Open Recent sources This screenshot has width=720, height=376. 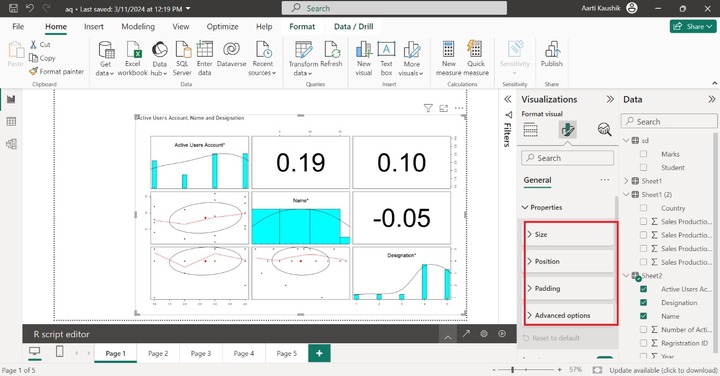tap(263, 58)
